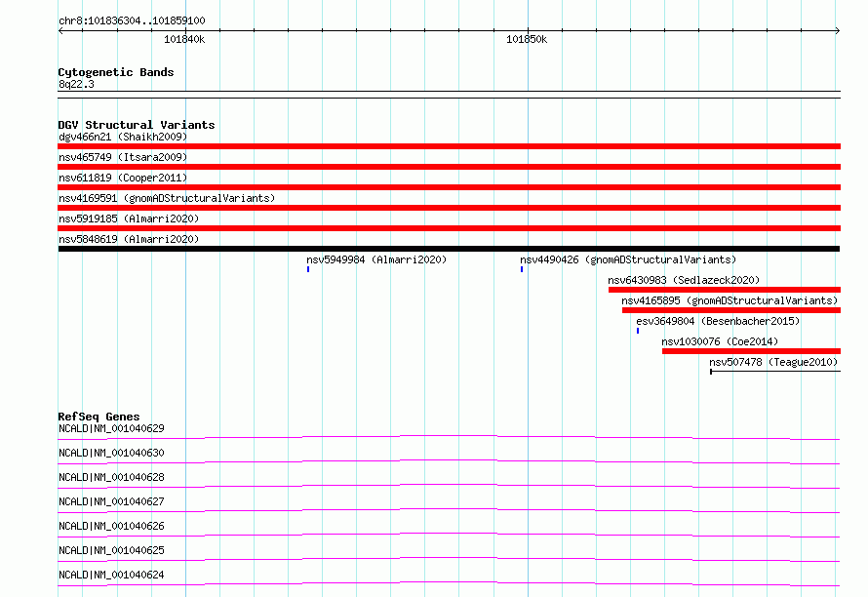The width and height of the screenshot is (868, 597).
Task: Click the magenta line under NM_001040627
Action: tap(449, 510)
